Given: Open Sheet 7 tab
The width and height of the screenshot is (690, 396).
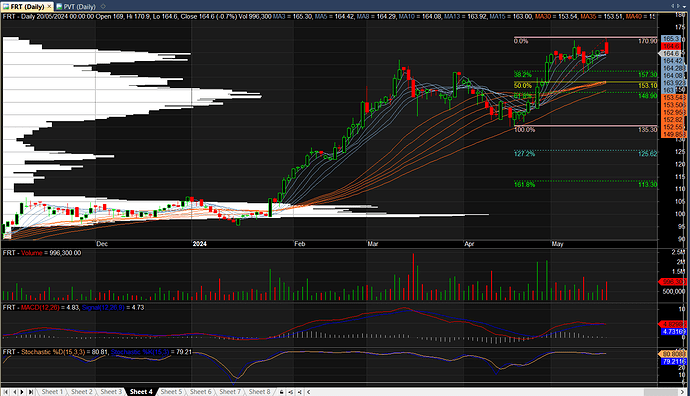Looking at the screenshot, I should [x=230, y=392].
